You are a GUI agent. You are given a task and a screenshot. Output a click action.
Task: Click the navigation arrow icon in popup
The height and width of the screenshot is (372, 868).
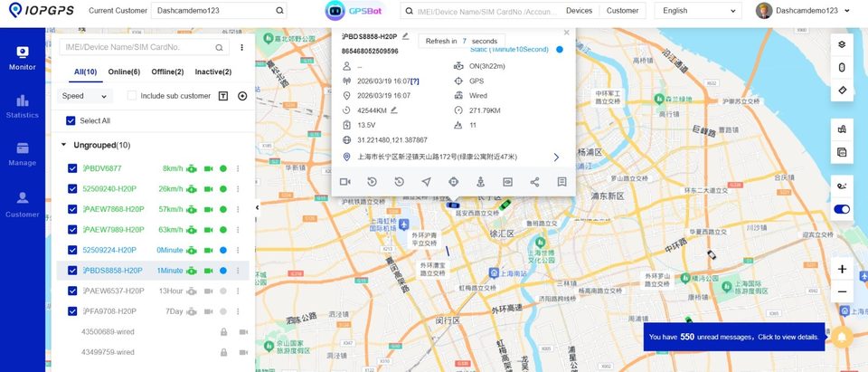(426, 182)
